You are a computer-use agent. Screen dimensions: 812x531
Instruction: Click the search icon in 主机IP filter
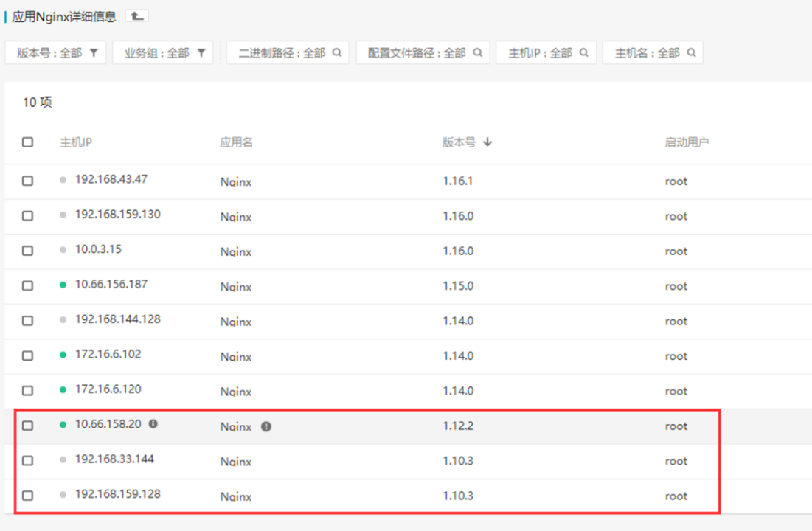583,52
